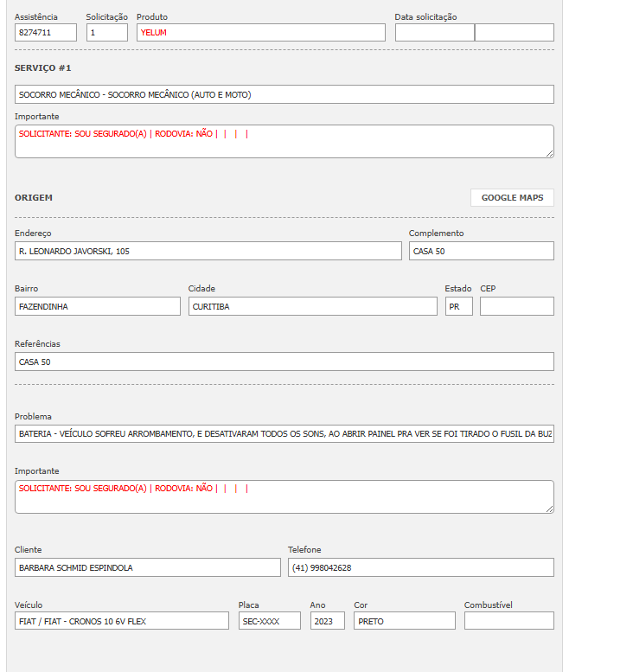Screen dimensions: 633x672
Task: Click the Cidade field showing CURITIBA
Action: click(312, 306)
